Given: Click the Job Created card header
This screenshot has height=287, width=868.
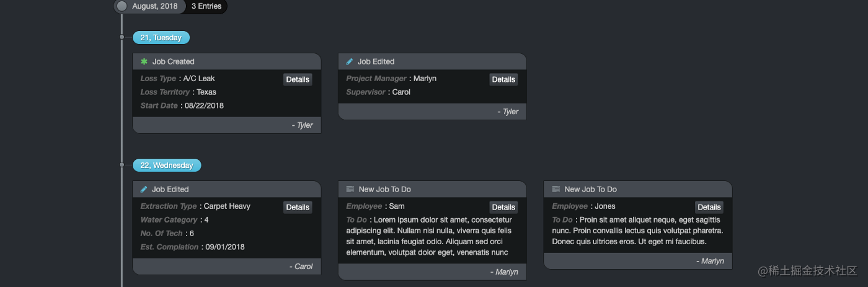Looking at the screenshot, I should pos(226,61).
